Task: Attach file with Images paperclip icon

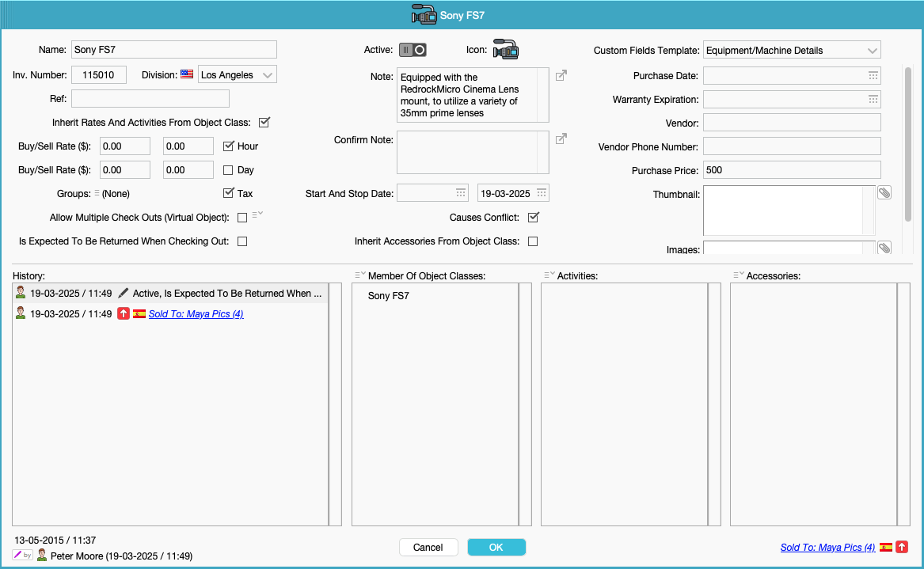Action: [x=884, y=248]
